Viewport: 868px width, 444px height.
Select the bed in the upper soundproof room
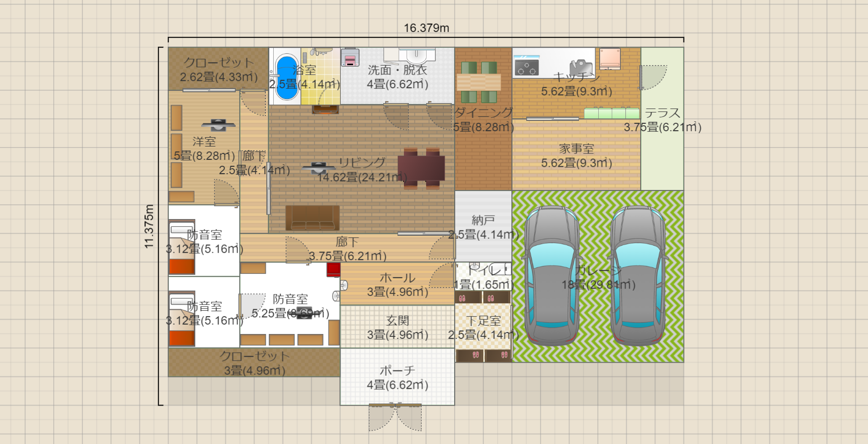181,247
